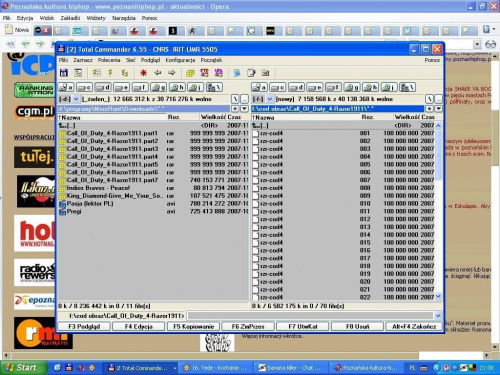This screenshot has height=375, width=500.
Task: Click the red asterisk invert selection icon
Action: (144, 73)
